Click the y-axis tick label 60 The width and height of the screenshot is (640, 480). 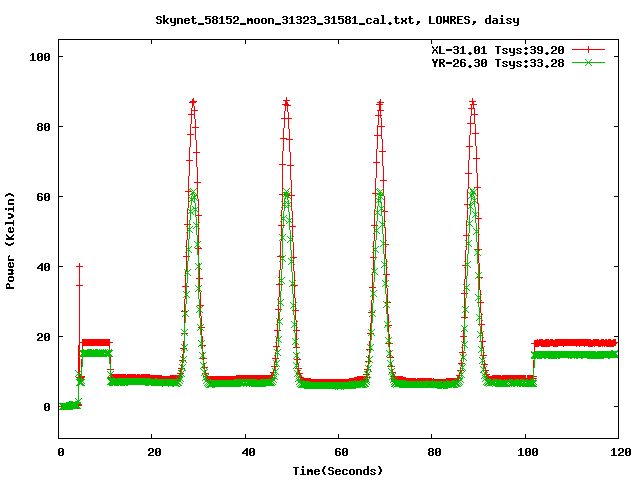tap(43, 197)
